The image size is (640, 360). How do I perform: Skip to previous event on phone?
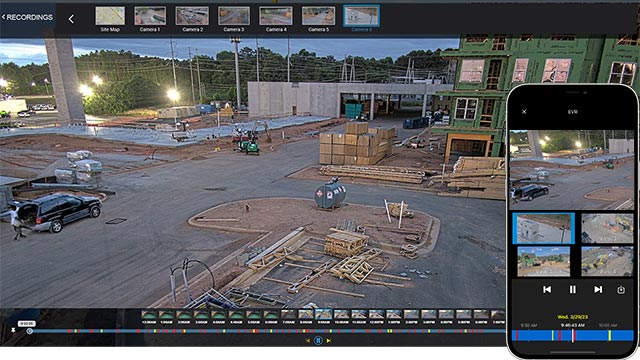[x=547, y=289]
